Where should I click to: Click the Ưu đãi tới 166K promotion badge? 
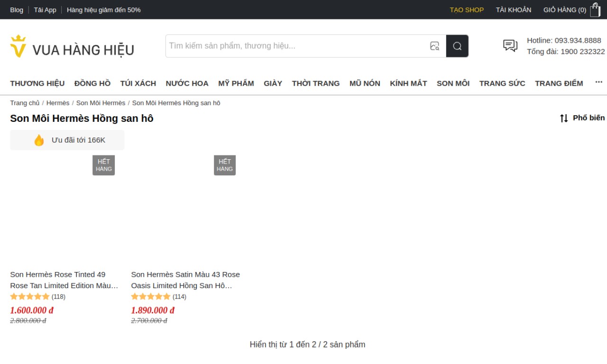click(x=67, y=140)
